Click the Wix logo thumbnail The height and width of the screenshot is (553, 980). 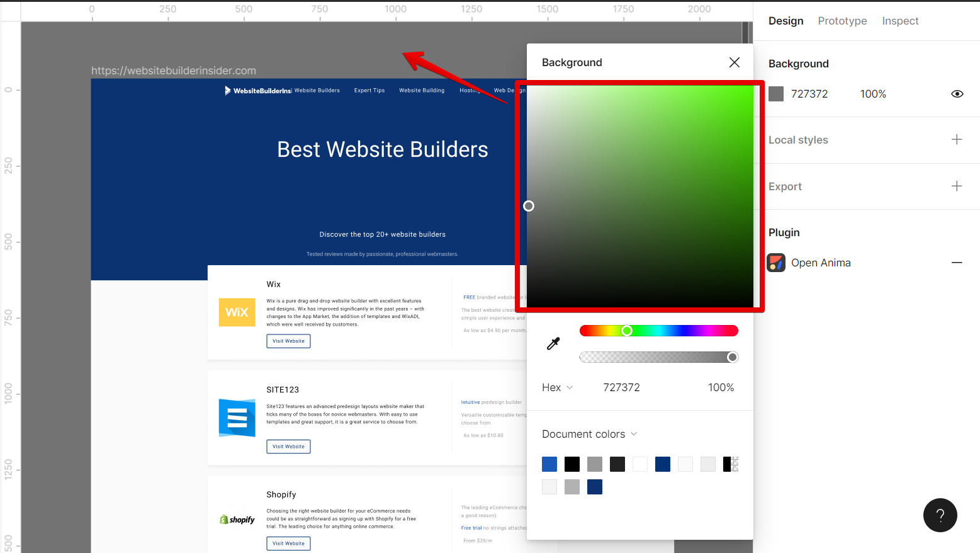tap(237, 312)
